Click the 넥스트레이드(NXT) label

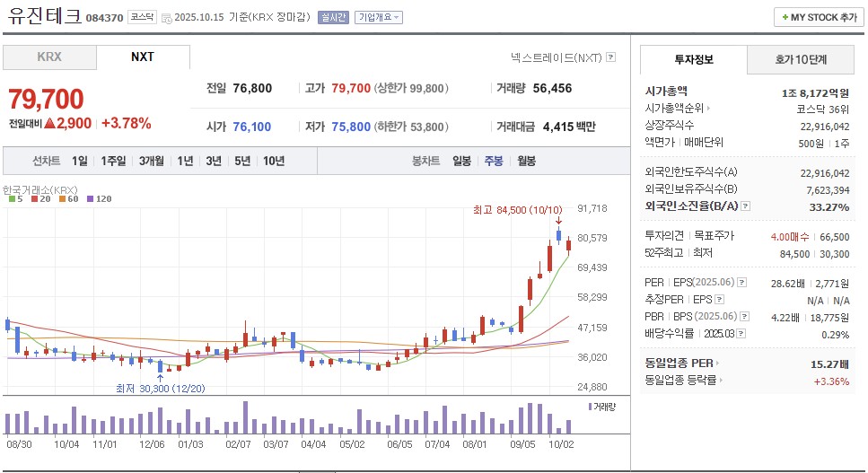coord(557,57)
